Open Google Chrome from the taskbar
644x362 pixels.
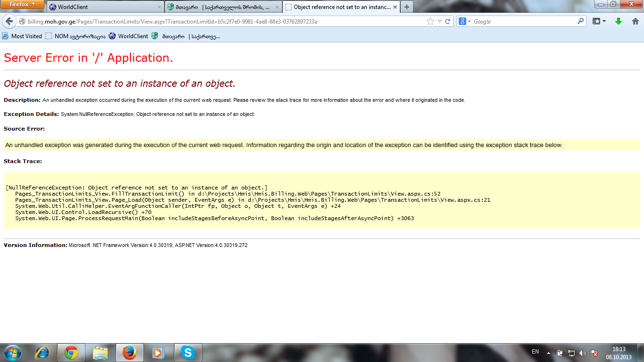pyautogui.click(x=71, y=353)
